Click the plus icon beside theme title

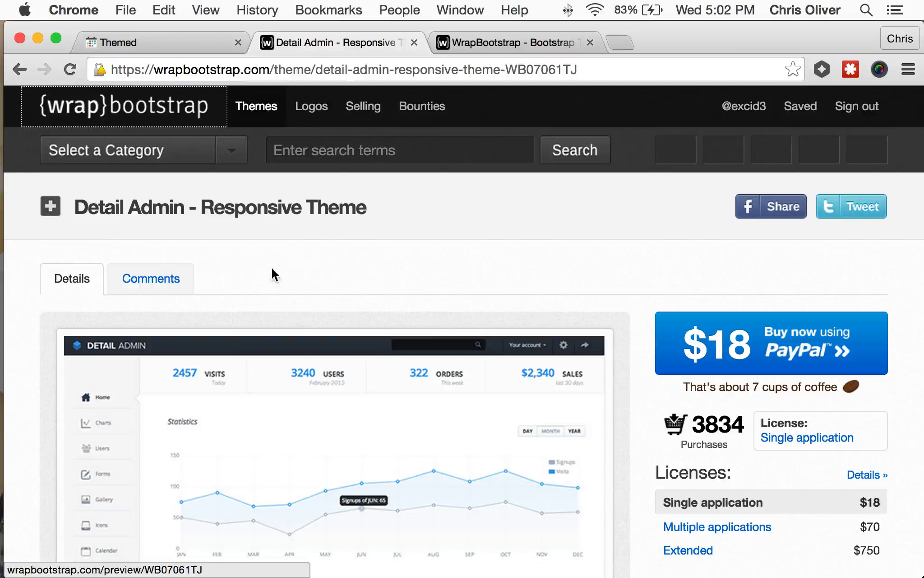50,206
